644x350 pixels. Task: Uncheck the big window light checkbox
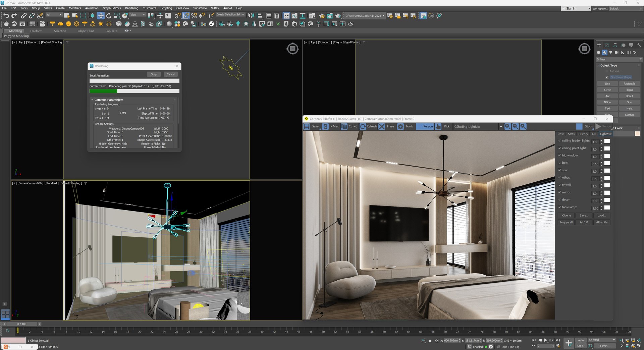click(x=559, y=156)
